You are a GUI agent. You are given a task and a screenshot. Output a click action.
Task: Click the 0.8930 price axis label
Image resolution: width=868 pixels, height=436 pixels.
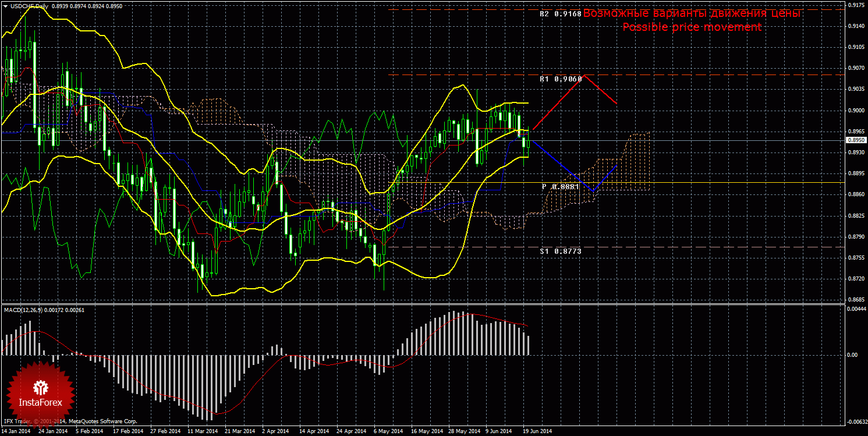(855, 153)
